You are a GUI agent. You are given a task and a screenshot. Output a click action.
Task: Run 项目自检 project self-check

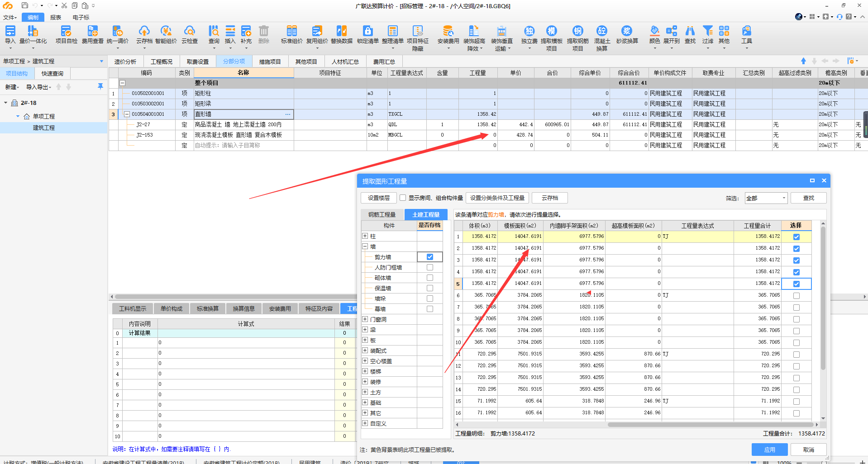[66, 35]
